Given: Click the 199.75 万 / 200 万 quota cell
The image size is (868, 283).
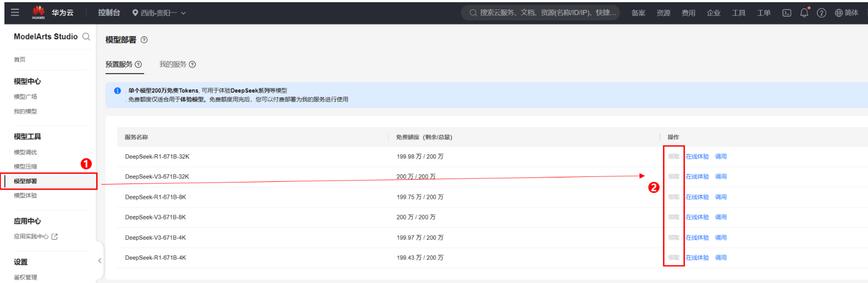Looking at the screenshot, I should point(420,197).
